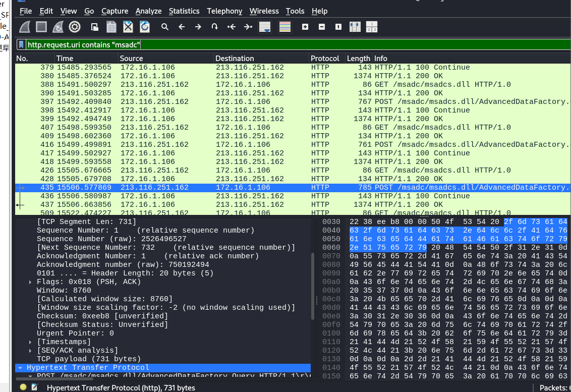Open the Telephony menu
571x392 pixels.
(224, 11)
